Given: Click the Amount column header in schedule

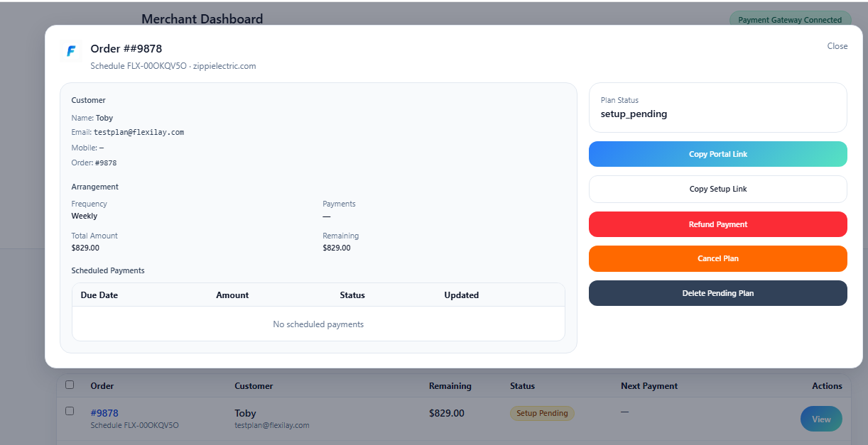Looking at the screenshot, I should 232,295.
